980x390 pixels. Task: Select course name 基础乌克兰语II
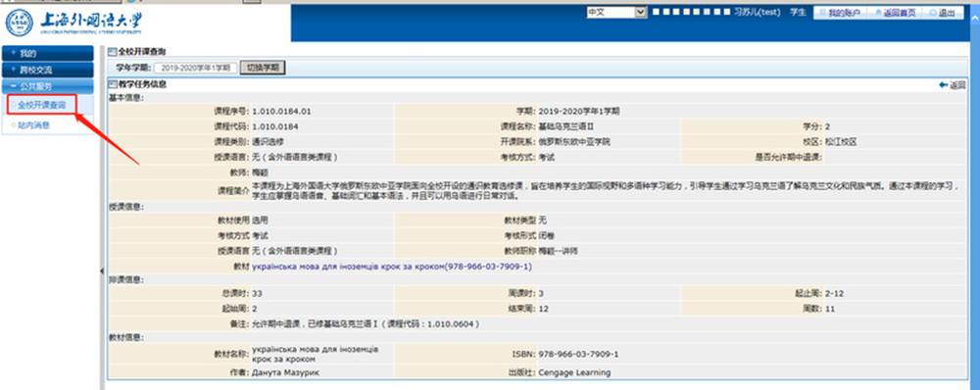(565, 126)
